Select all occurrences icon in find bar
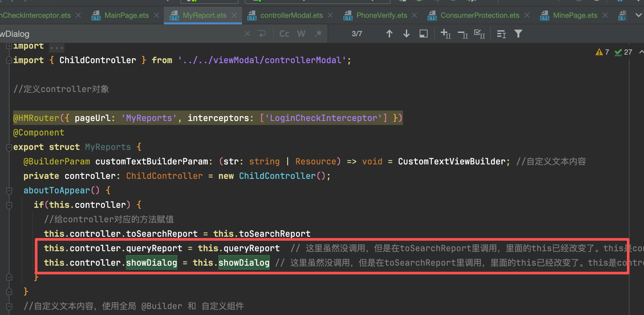This screenshot has height=315, width=644. pos(480,34)
